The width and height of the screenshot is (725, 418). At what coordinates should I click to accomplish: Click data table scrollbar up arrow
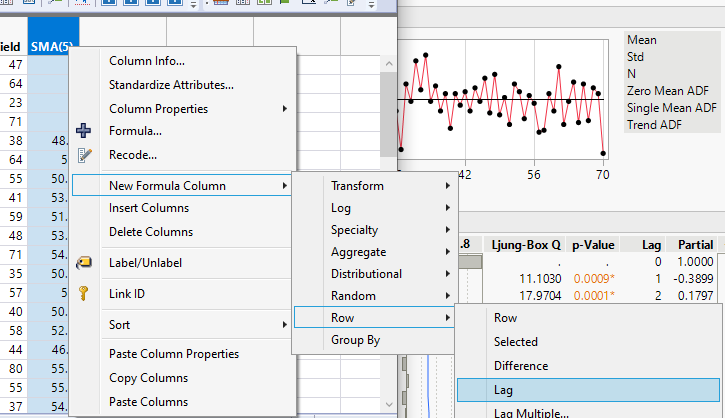(x=389, y=64)
